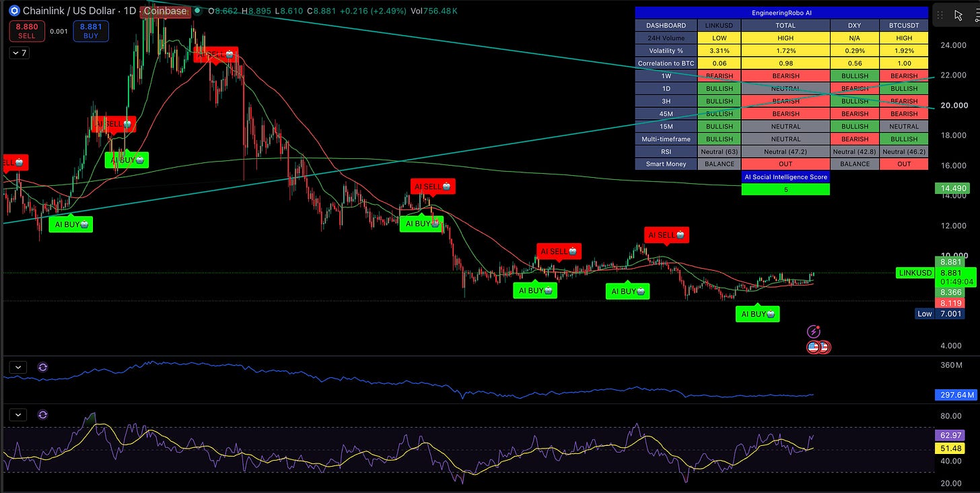Viewport: 980px width, 493px height.
Task: Click the 24.000 price scale level
Action: (x=954, y=45)
